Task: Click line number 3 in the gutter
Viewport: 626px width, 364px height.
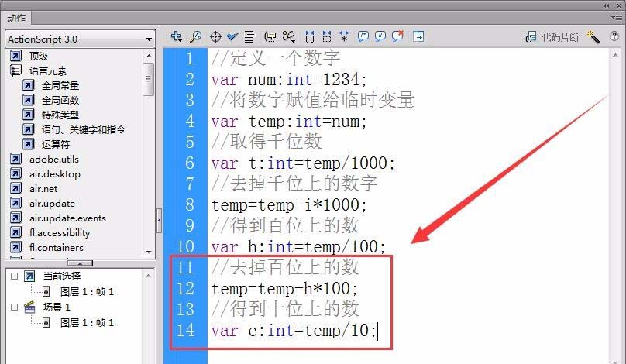Action: click(190, 100)
